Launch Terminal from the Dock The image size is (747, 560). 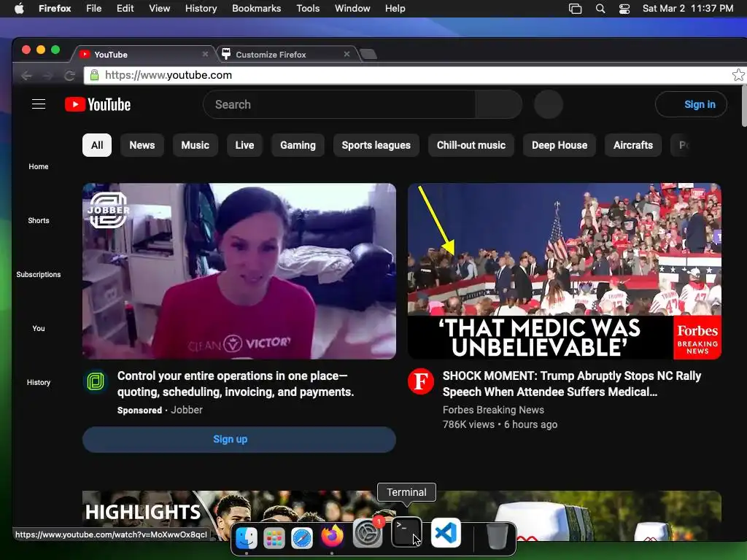[406, 532]
